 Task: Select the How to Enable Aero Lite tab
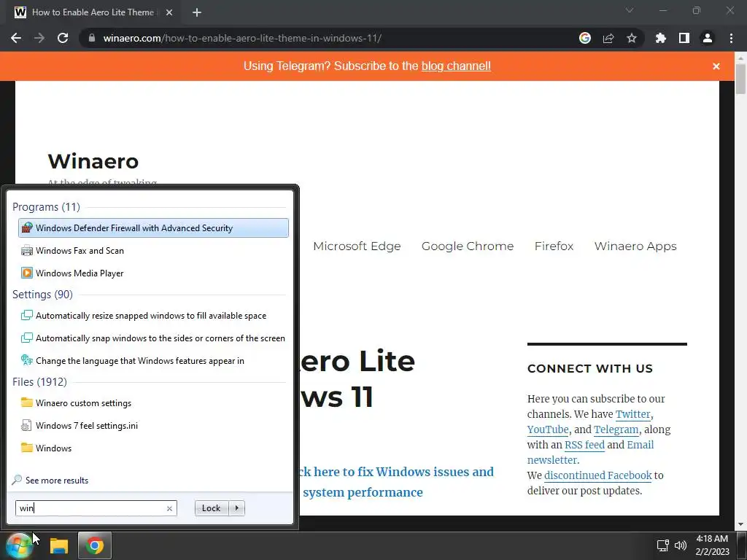pos(93,13)
